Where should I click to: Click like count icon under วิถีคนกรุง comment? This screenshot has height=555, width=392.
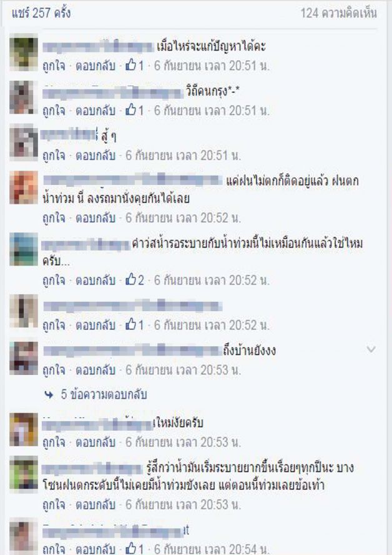pos(135,110)
